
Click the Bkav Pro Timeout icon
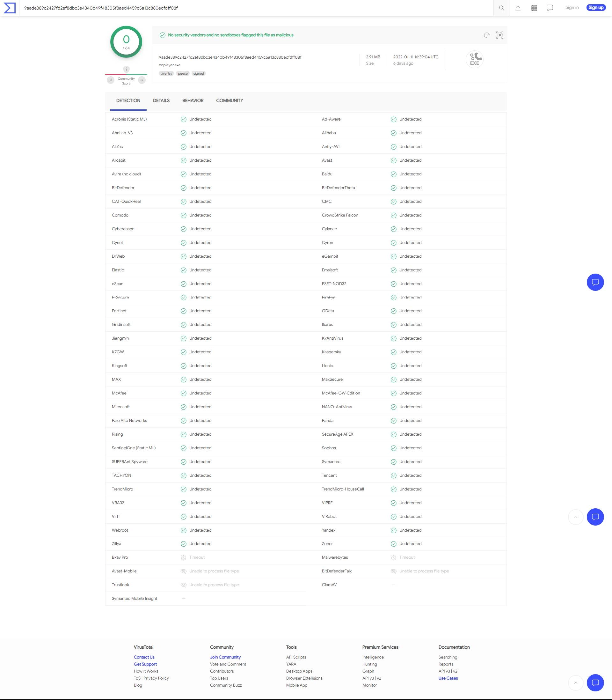pyautogui.click(x=183, y=557)
